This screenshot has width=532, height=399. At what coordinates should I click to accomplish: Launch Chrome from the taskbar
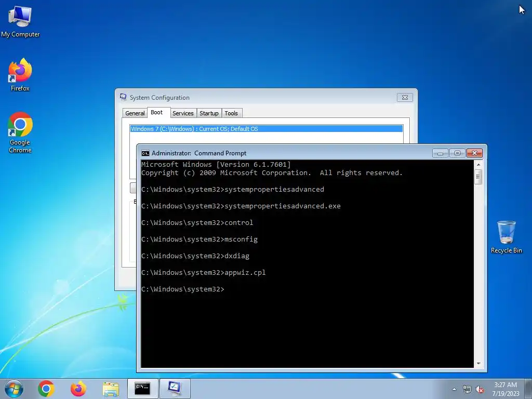coord(46,389)
